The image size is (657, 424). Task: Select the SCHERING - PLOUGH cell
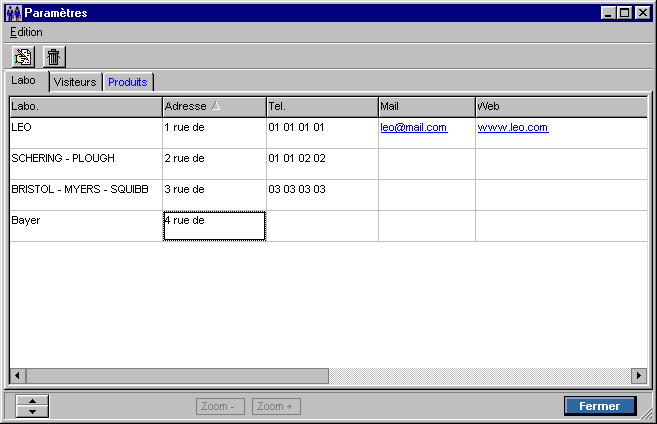[x=86, y=164]
